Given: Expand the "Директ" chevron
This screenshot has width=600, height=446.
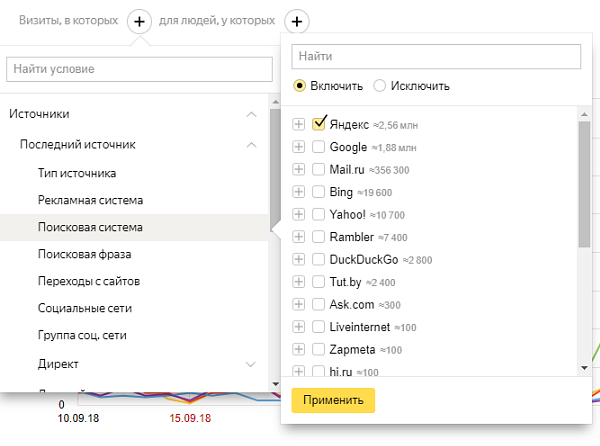Looking at the screenshot, I should point(251,364).
